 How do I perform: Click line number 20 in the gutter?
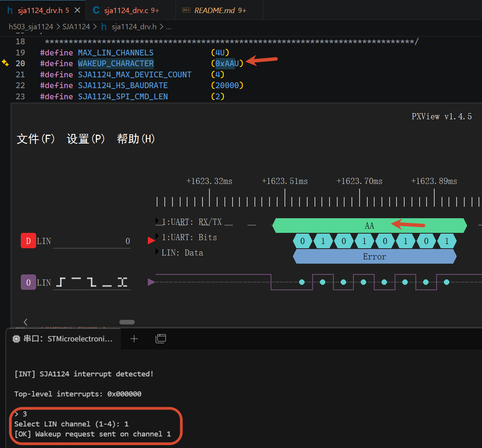20,64
